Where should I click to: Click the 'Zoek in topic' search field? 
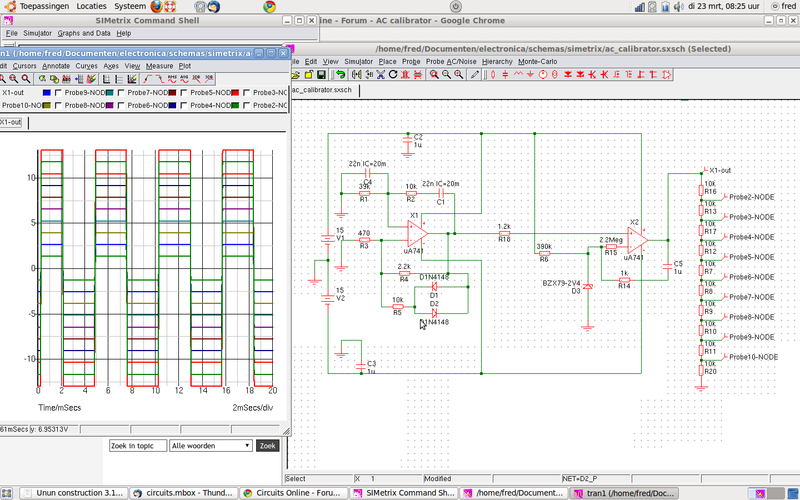(136, 446)
